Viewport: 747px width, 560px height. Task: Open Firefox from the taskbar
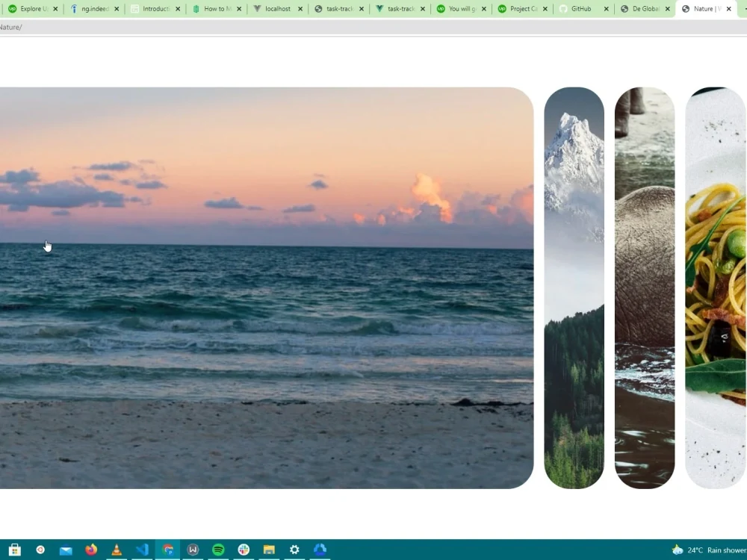pos(91,550)
